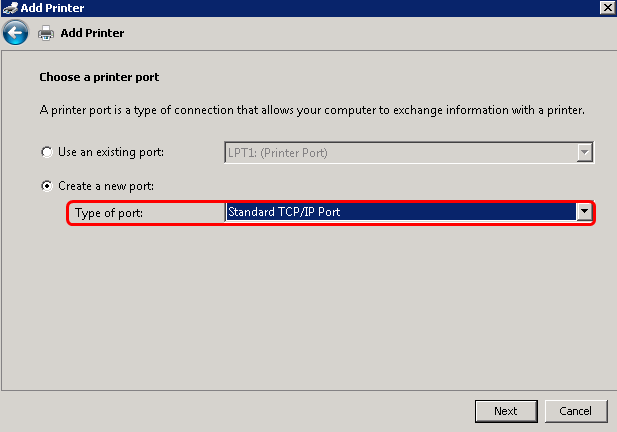617x432 pixels.
Task: Click the 'Choose a printer port' heading
Action: tap(99, 77)
